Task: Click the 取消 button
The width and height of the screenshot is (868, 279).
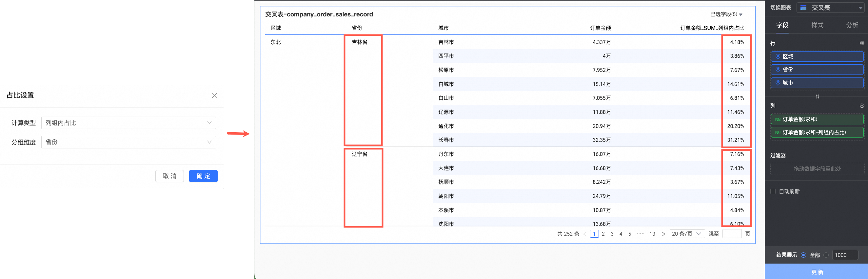Action: 169,176
